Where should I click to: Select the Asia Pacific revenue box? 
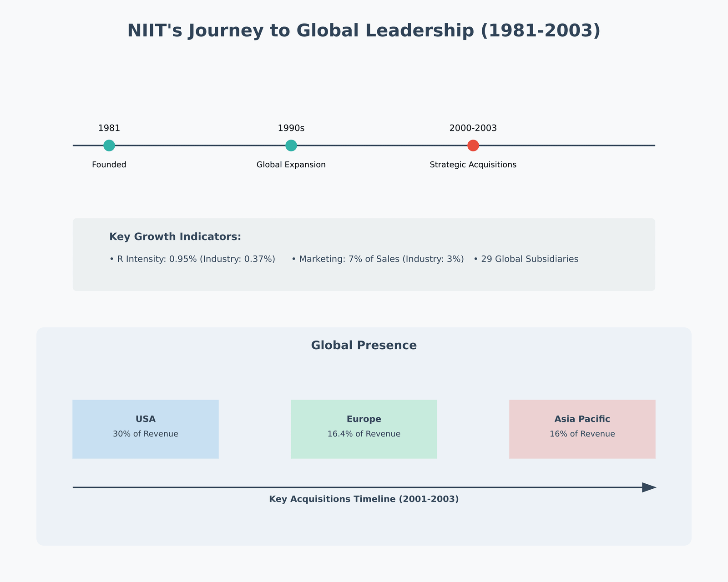[x=582, y=429]
